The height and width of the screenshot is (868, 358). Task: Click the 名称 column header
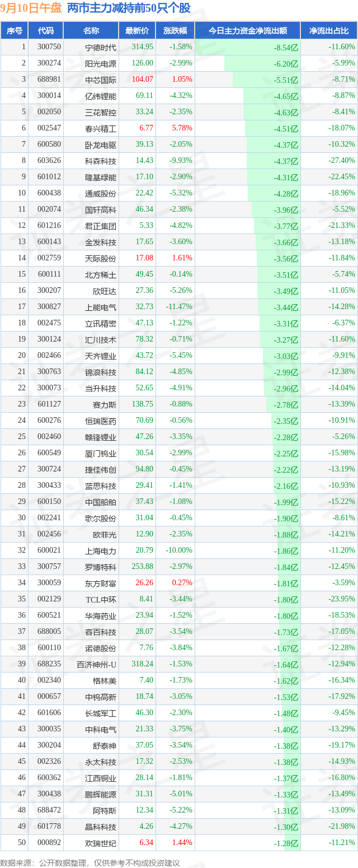[91, 31]
